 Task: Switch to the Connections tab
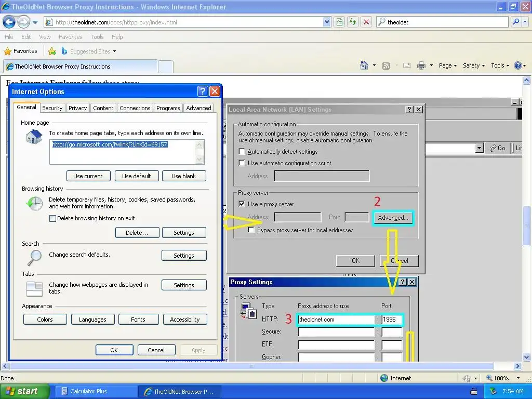[x=135, y=108]
